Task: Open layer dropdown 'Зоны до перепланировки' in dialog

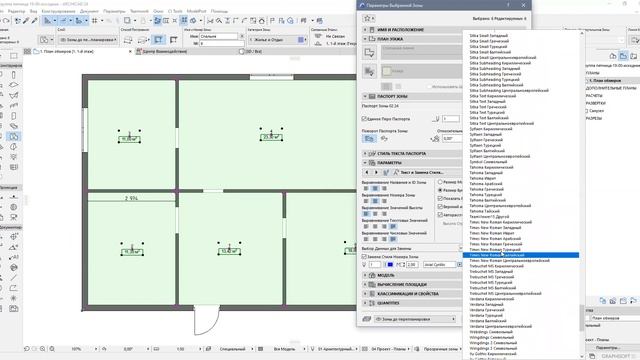Action: tap(415, 319)
